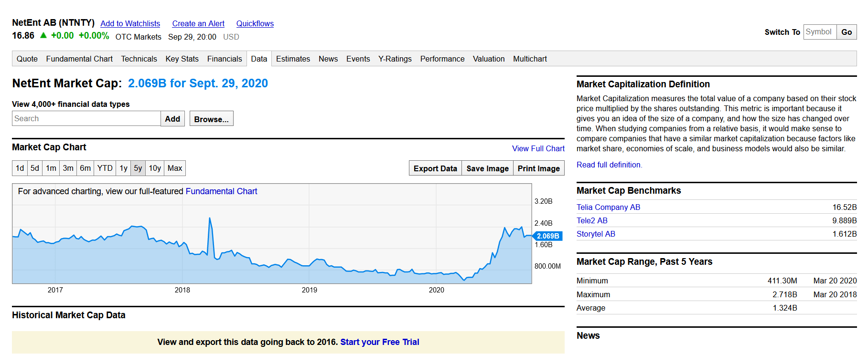This screenshot has width=868, height=354.
Task: Switch to the Fundamental Chart tab
Action: pyautogui.click(x=79, y=59)
